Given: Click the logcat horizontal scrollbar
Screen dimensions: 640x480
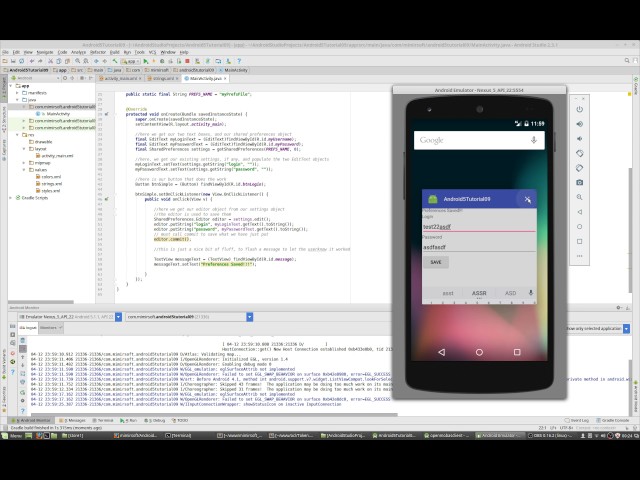Looking at the screenshot, I should pos(212,414).
